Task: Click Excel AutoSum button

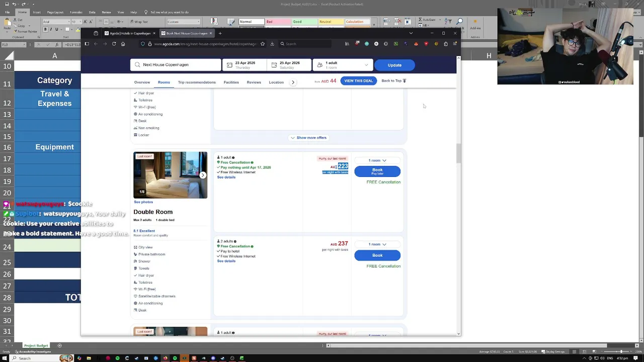Action: (x=427, y=21)
